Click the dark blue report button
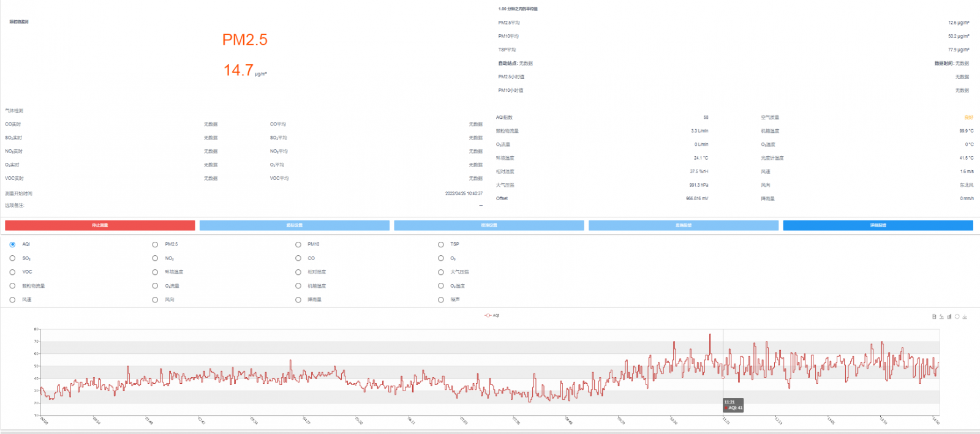Image resolution: width=980 pixels, height=434 pixels. [x=878, y=225]
